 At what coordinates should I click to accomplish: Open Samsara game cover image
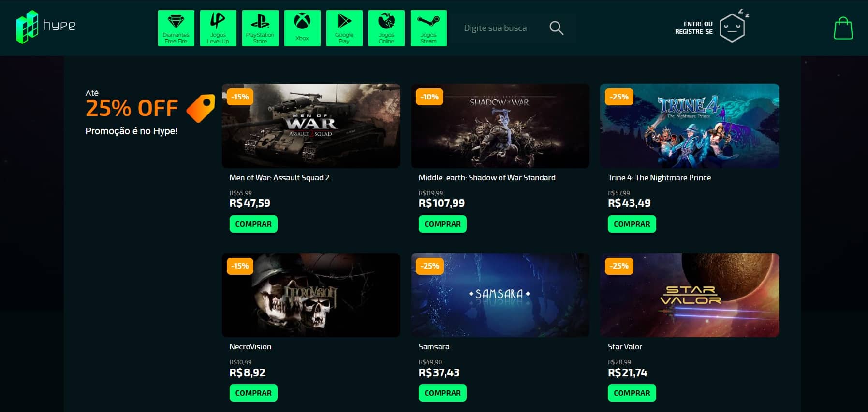pyautogui.click(x=500, y=295)
